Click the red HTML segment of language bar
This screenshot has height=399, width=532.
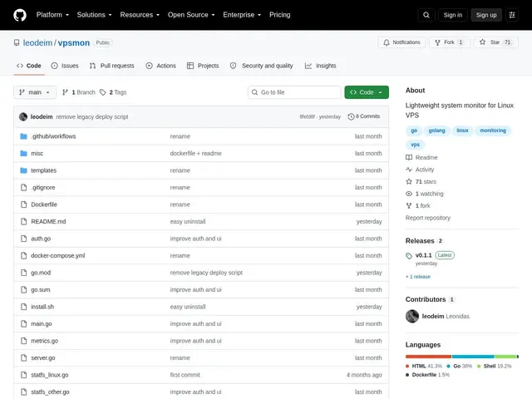pyautogui.click(x=428, y=357)
